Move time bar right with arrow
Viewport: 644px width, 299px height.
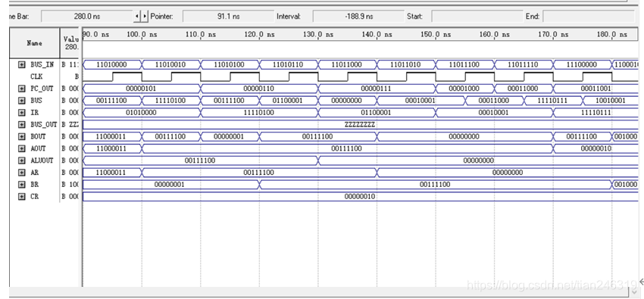144,17
